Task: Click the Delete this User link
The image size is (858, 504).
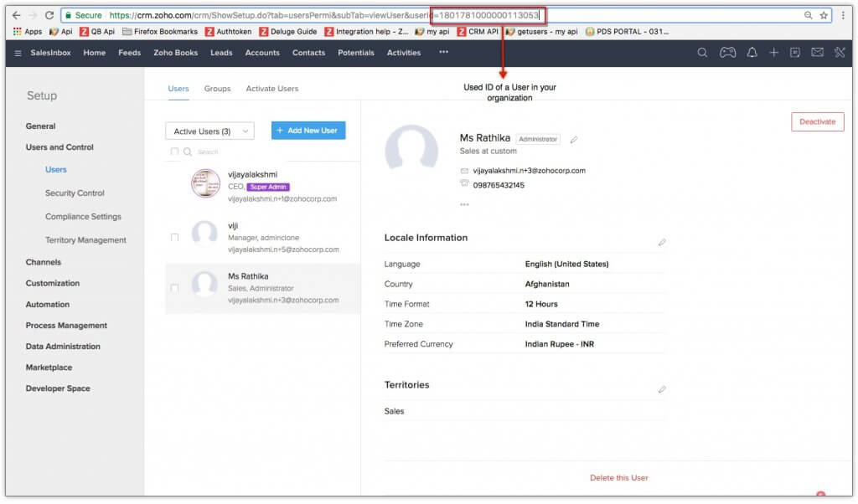Action: tap(618, 478)
